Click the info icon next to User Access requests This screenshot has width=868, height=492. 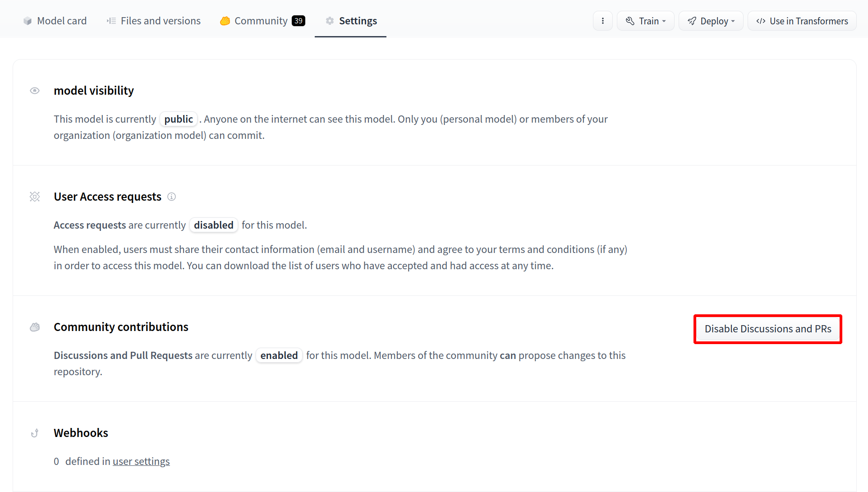171,197
